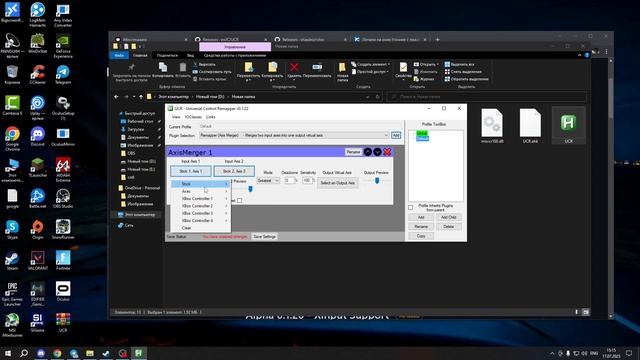Open a new browser tab with plus button
The image size is (640, 360).
pos(438,40)
